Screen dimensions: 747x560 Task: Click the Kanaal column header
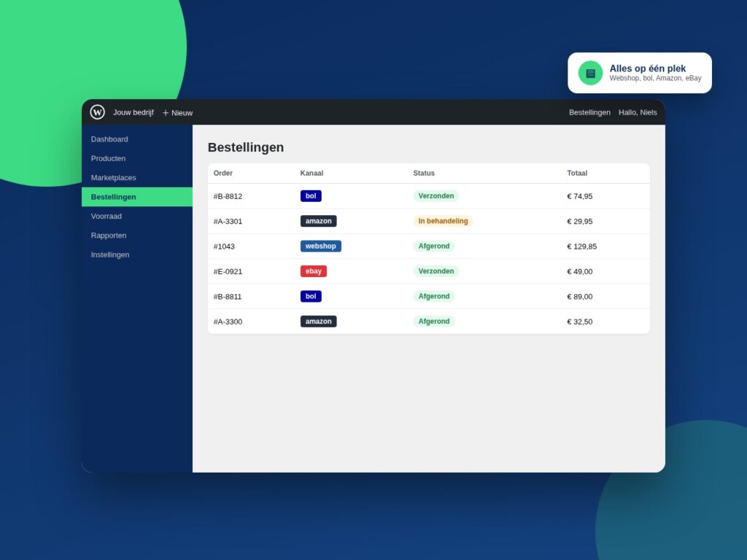[311, 174]
